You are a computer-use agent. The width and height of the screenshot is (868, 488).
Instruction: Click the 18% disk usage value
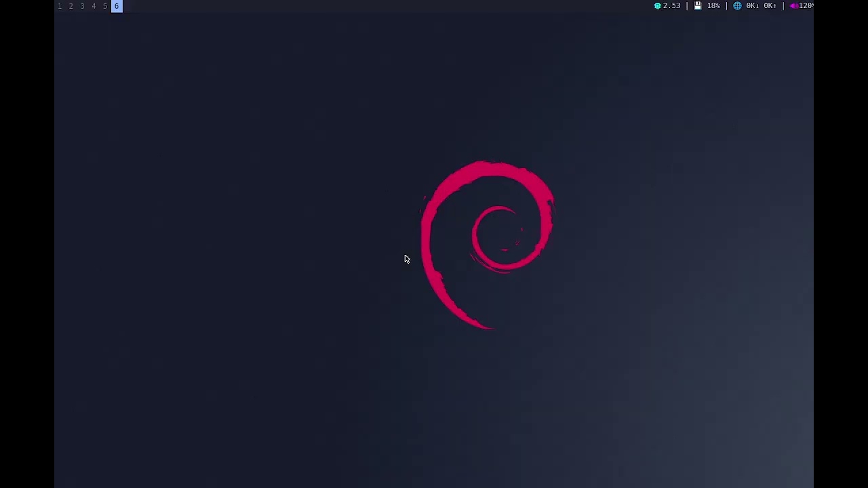pyautogui.click(x=713, y=6)
